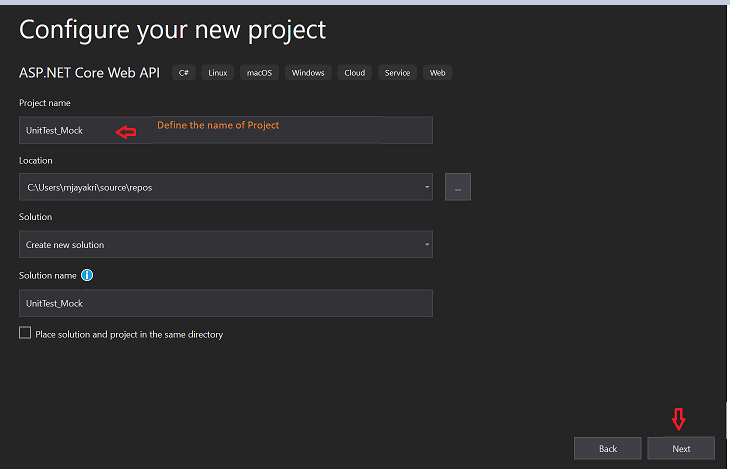The height and width of the screenshot is (469, 730).
Task: Click the checkbox label about same directory
Action: tap(129, 334)
